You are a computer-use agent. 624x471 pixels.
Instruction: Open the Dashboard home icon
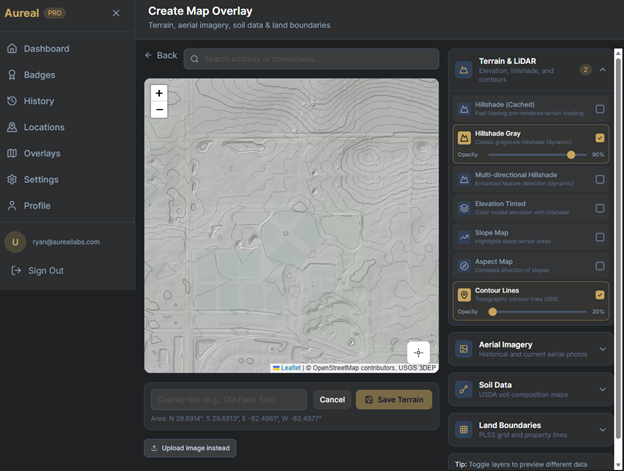click(x=12, y=49)
